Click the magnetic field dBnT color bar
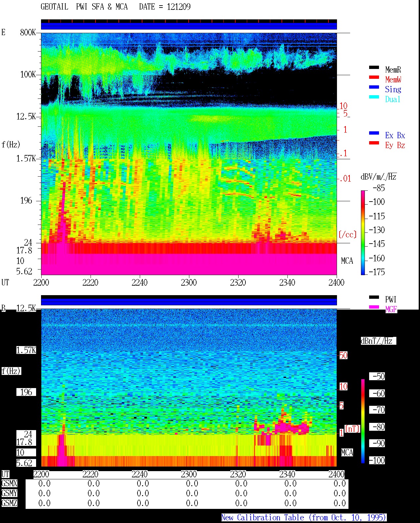The width and height of the screenshot is (420, 523). [363, 421]
